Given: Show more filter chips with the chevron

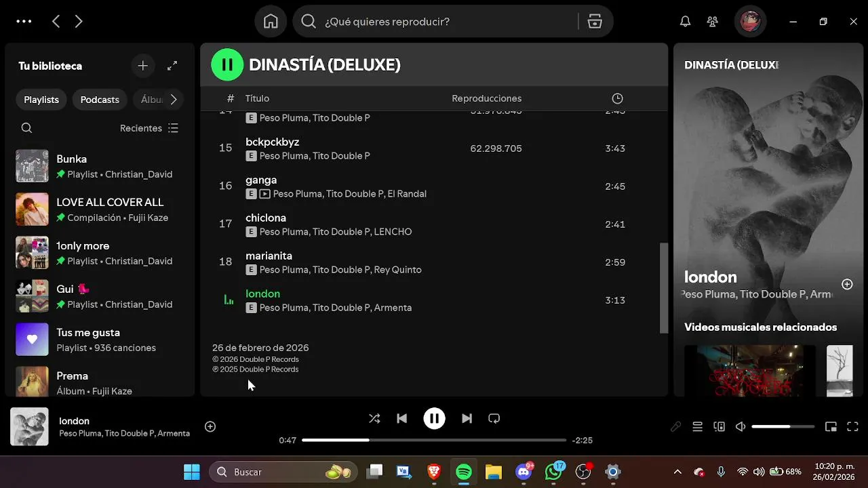Looking at the screenshot, I should (x=174, y=100).
